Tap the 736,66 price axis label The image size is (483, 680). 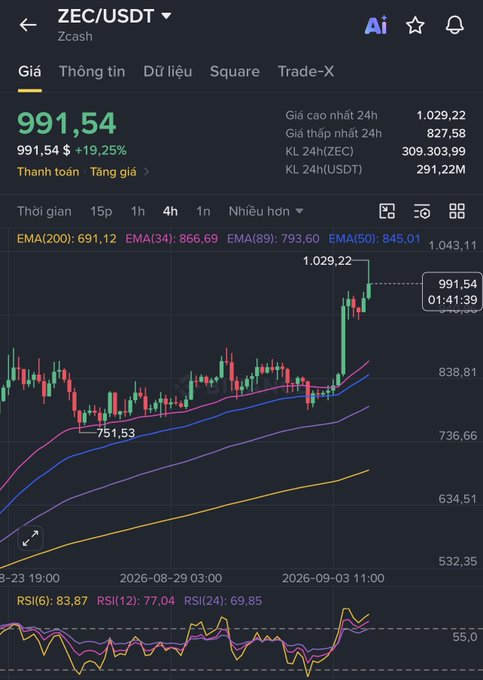pos(457,435)
